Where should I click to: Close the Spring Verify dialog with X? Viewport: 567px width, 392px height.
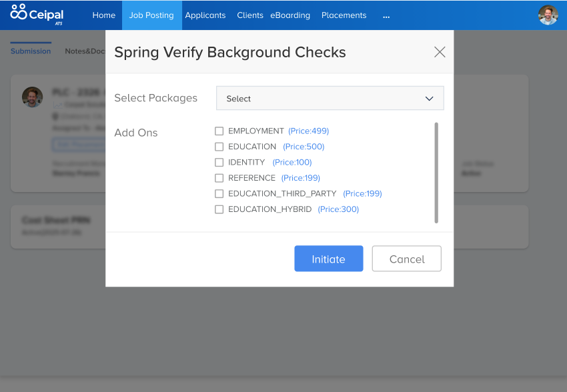coord(440,52)
